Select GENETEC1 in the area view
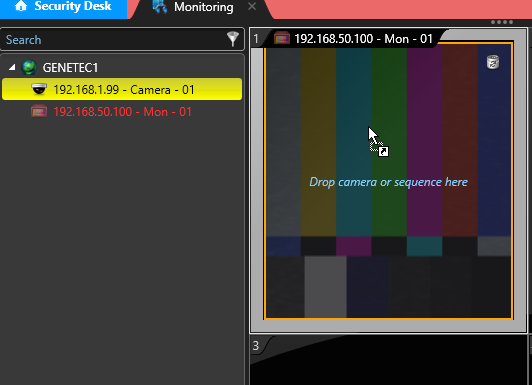This screenshot has width=532, height=385. (70, 68)
